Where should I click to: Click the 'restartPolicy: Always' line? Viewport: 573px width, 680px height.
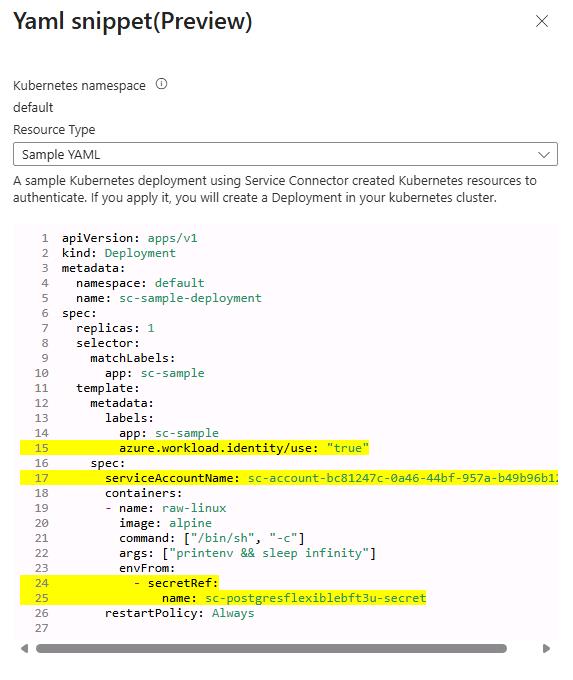coord(180,613)
